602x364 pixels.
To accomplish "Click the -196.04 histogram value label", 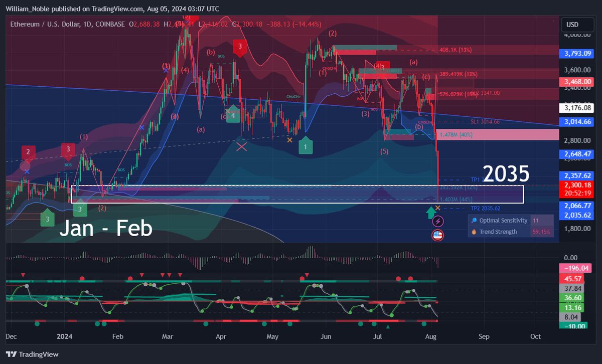I will click(x=576, y=269).
